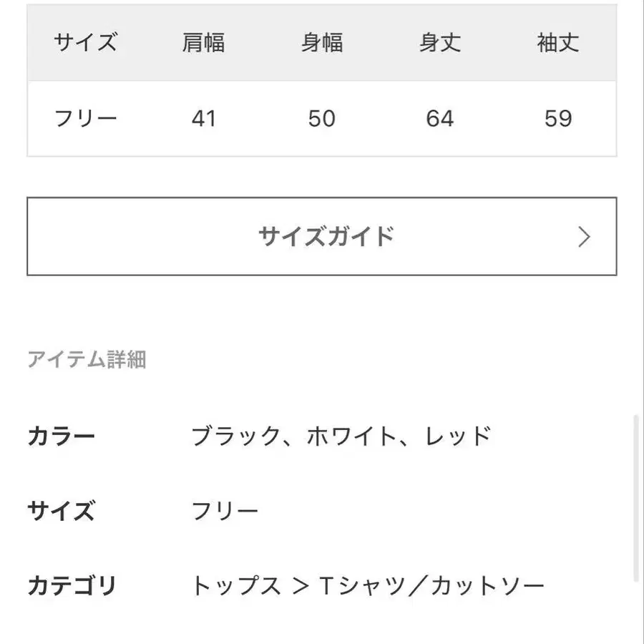Click the sleeve length value 59
This screenshot has height=644, width=644.
(558, 118)
